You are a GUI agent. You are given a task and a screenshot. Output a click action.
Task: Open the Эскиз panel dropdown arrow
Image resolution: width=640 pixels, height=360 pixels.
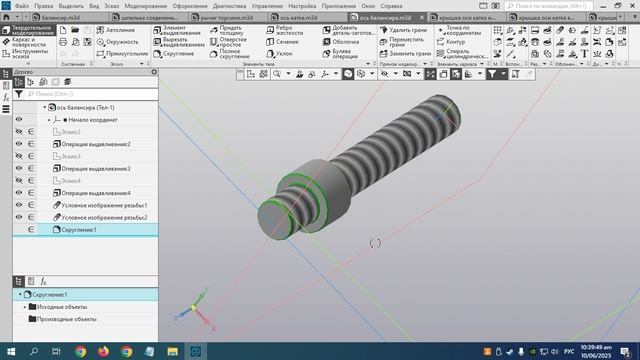tap(142, 64)
